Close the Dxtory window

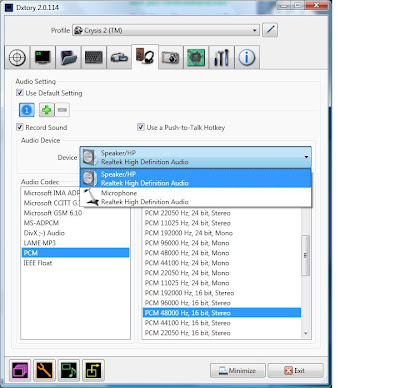(316, 5)
